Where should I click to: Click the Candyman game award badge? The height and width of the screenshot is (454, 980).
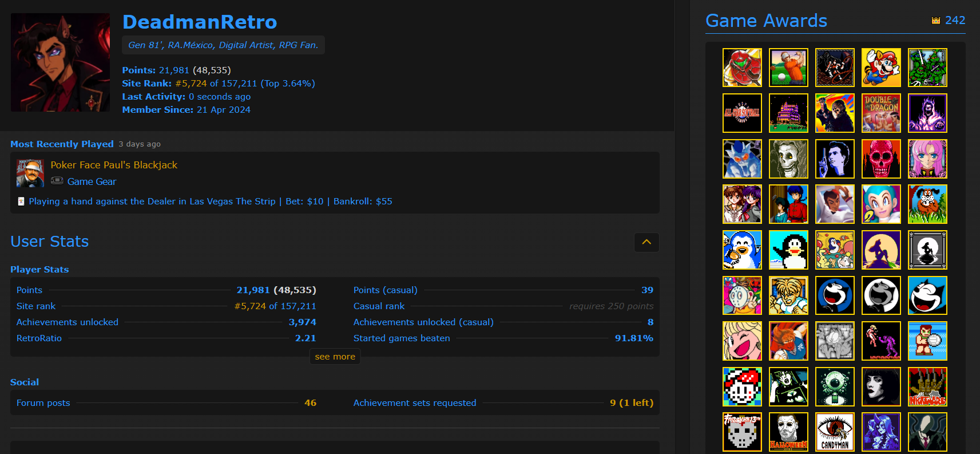[x=835, y=432]
